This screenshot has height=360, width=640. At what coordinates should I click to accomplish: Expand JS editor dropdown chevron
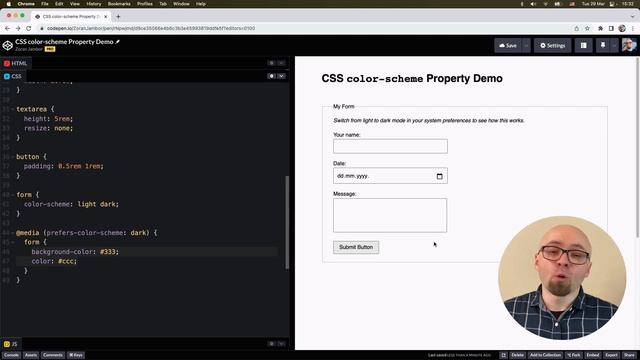tap(281, 344)
